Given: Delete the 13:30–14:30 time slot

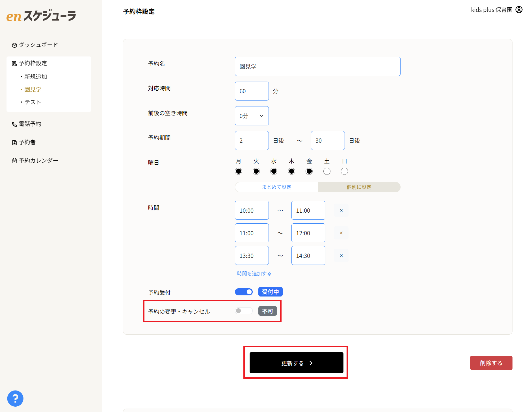Looking at the screenshot, I should (341, 256).
